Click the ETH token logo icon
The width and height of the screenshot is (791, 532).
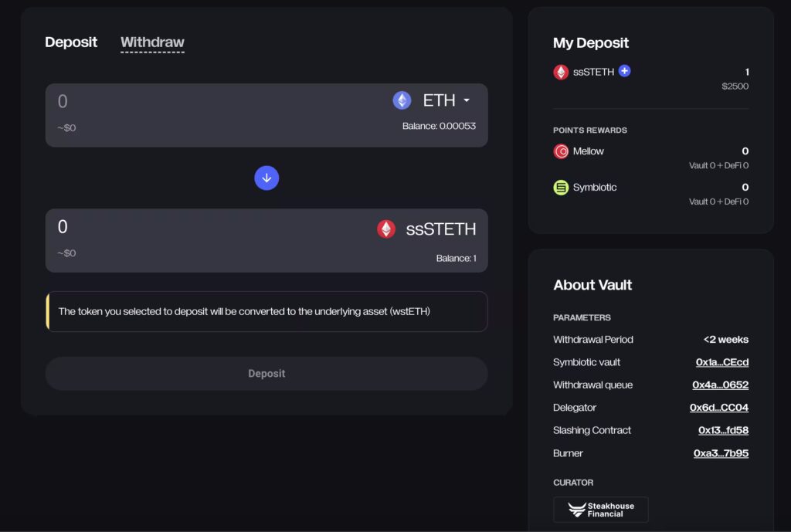click(402, 100)
